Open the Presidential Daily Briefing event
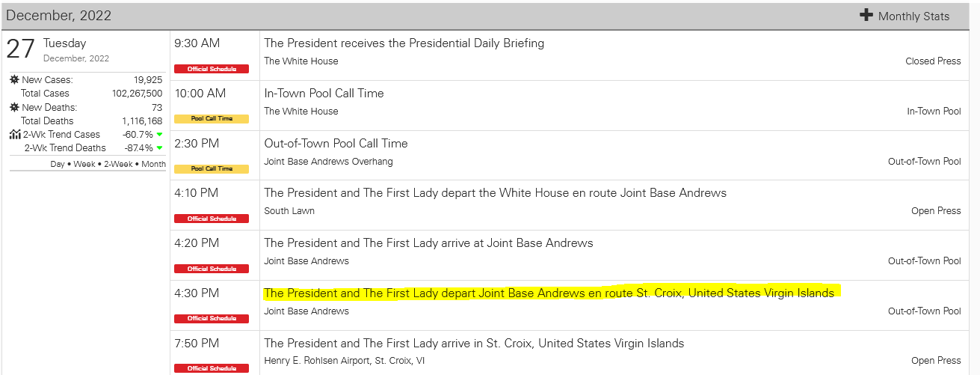The image size is (980, 375). (404, 43)
